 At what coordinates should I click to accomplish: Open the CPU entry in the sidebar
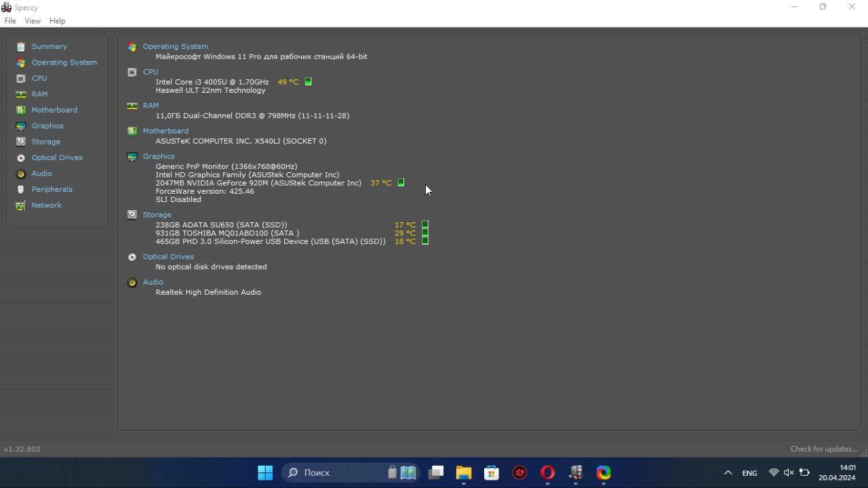39,78
